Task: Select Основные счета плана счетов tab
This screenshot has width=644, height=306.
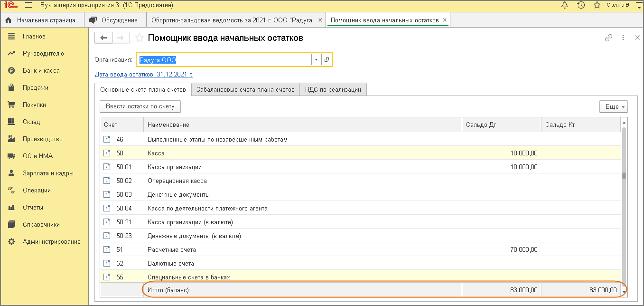Action: click(143, 89)
